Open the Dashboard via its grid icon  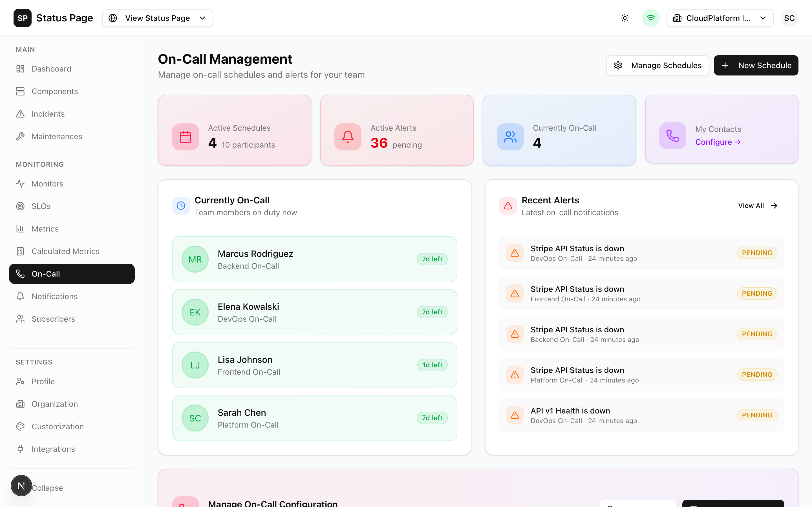click(21, 68)
